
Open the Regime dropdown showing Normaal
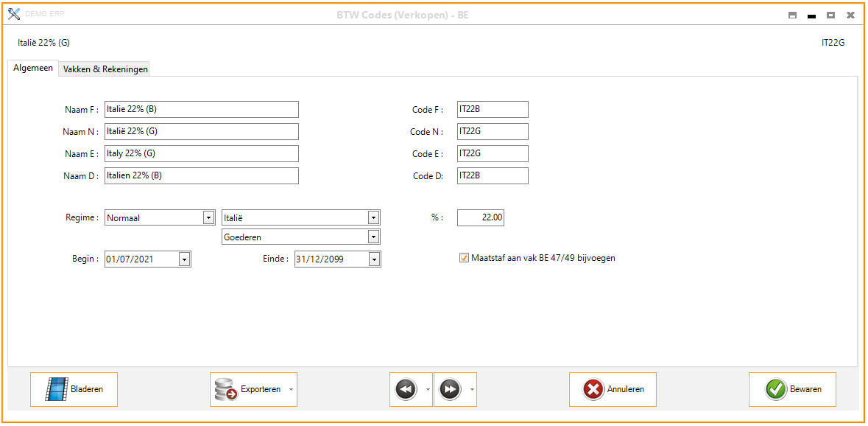coord(208,217)
